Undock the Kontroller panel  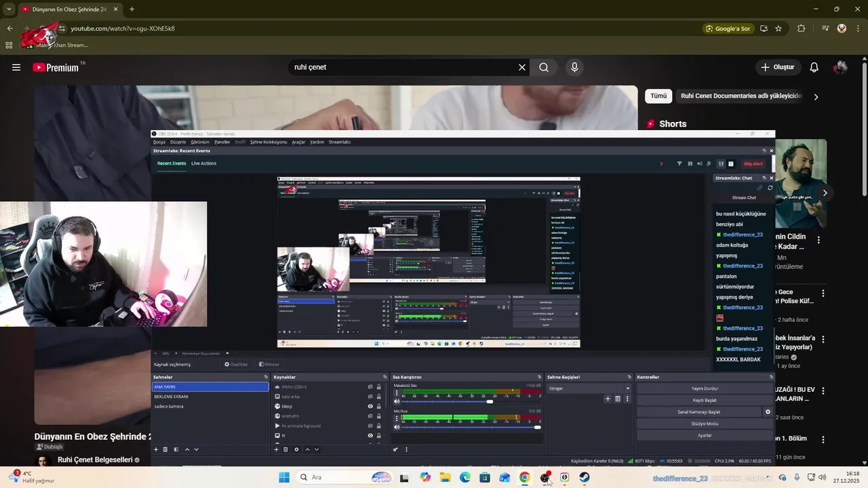(x=771, y=377)
